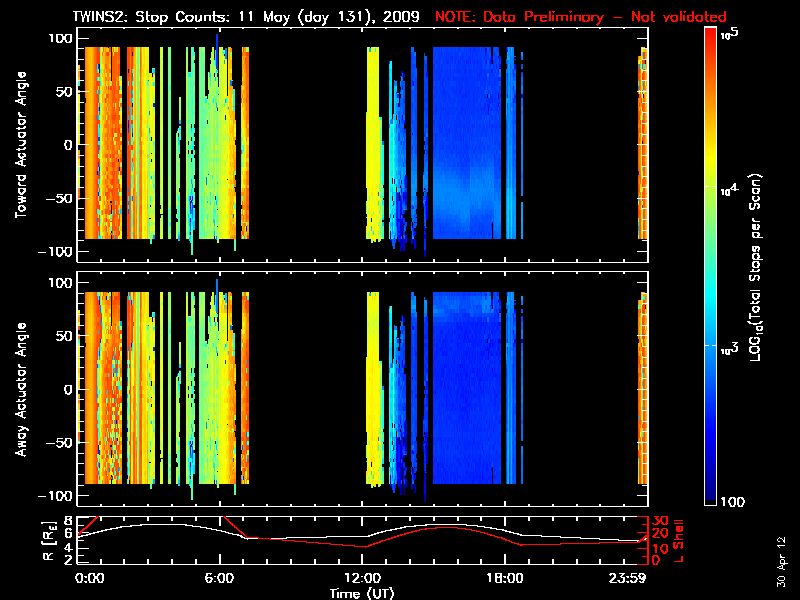Select the '18:00' time tick label

coord(505,578)
